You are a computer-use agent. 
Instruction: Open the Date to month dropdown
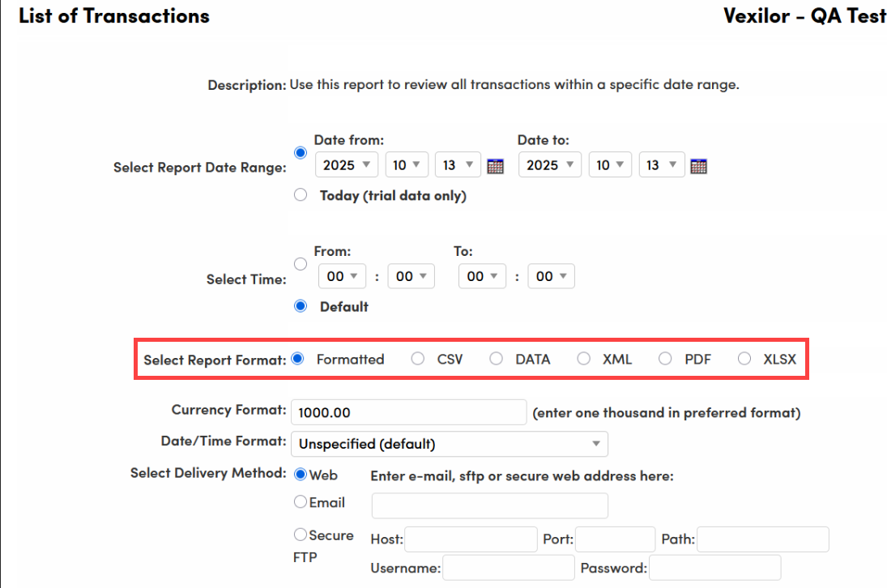click(610, 164)
